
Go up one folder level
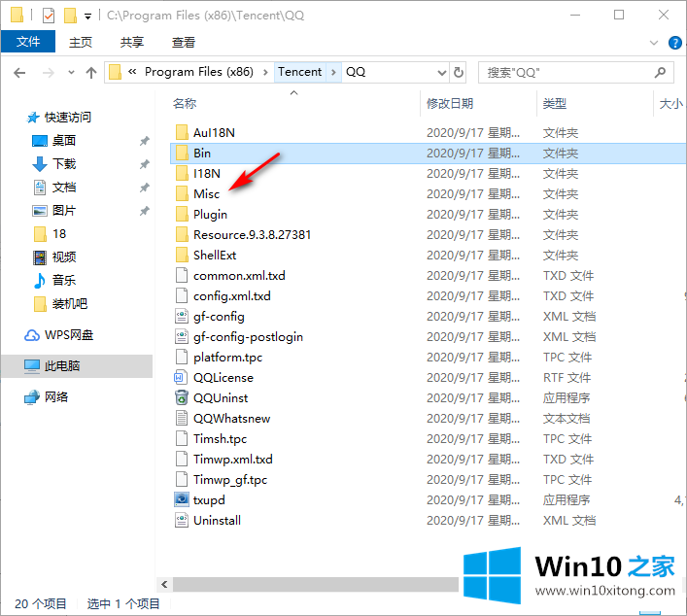coord(91,72)
